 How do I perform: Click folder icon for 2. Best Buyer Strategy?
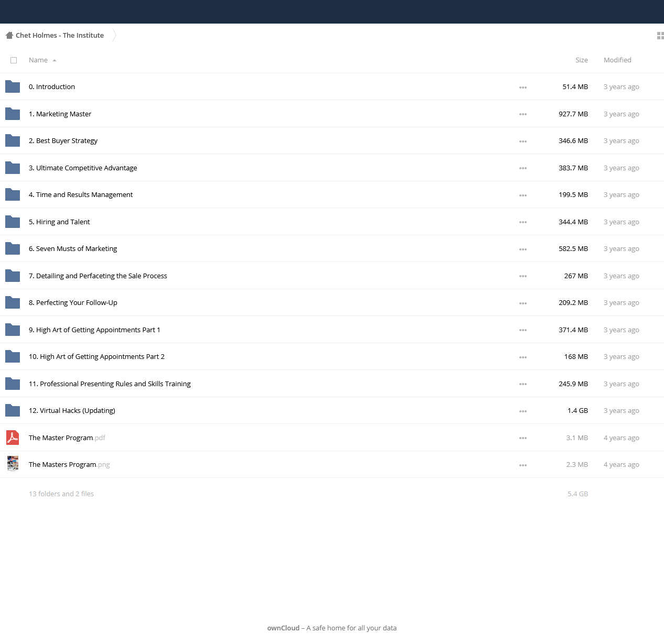13,140
